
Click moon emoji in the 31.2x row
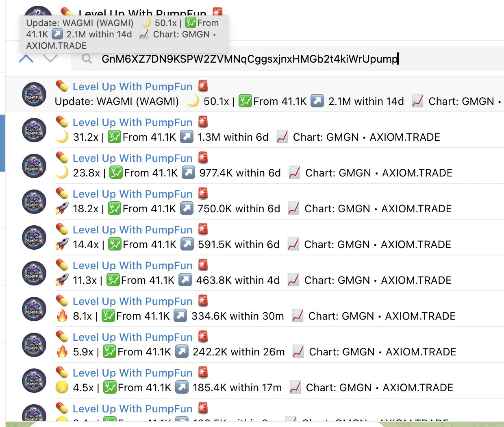(x=62, y=137)
